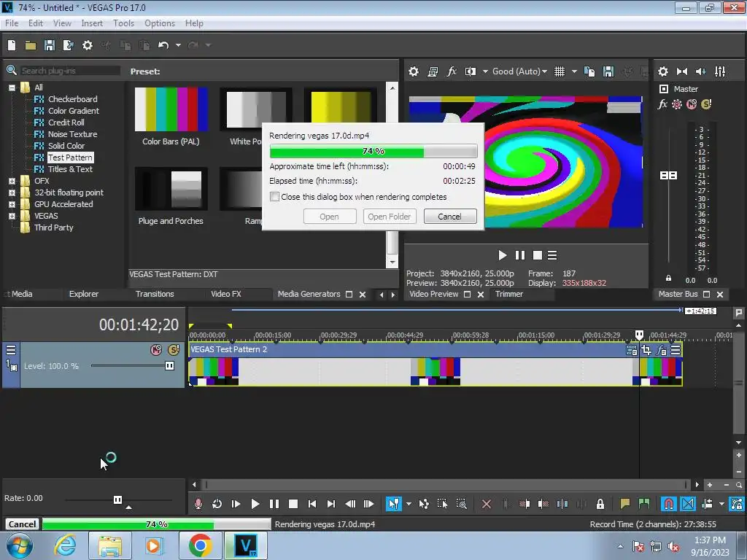Click the Insert Marker icon in timeline toolbar
This screenshot has height=560, width=747.
tap(624, 504)
